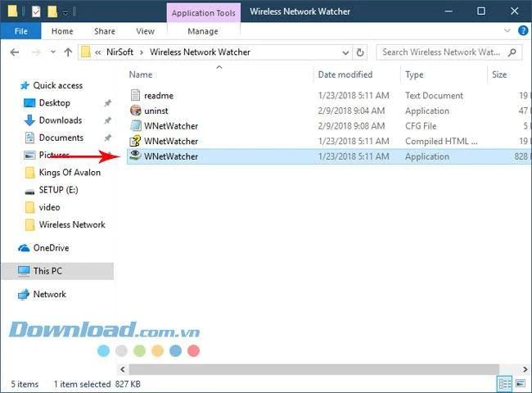Click the pin icon beside Downloads
This screenshot has height=393, width=532.
point(107,120)
